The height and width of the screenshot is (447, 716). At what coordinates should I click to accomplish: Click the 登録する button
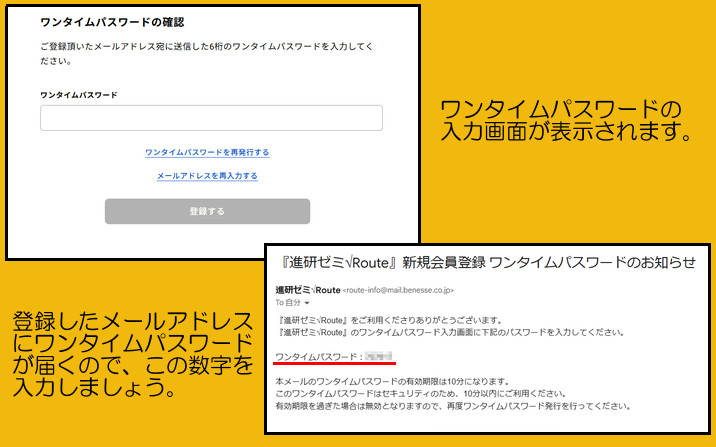tap(207, 211)
